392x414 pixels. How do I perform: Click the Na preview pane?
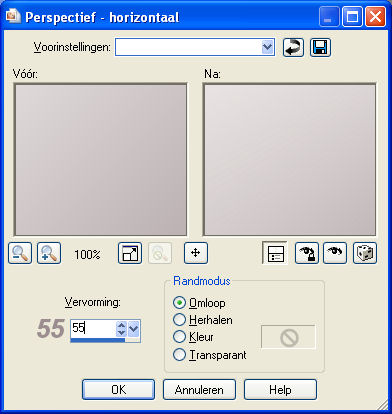[x=290, y=160]
